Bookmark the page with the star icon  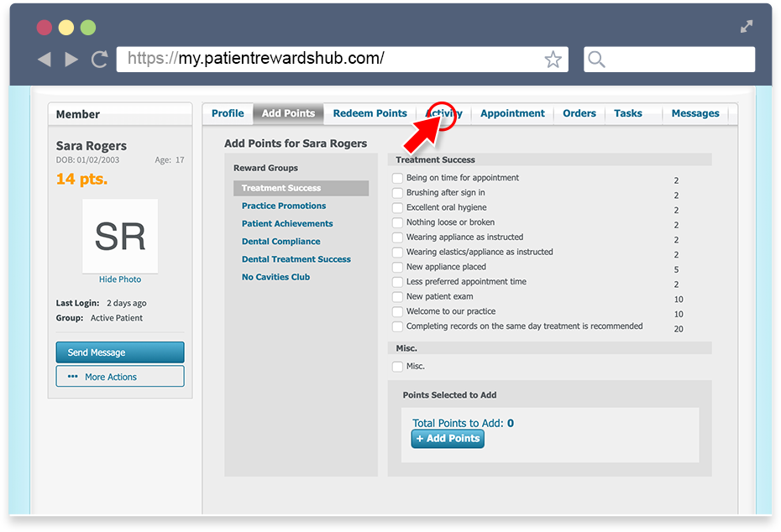(x=553, y=60)
